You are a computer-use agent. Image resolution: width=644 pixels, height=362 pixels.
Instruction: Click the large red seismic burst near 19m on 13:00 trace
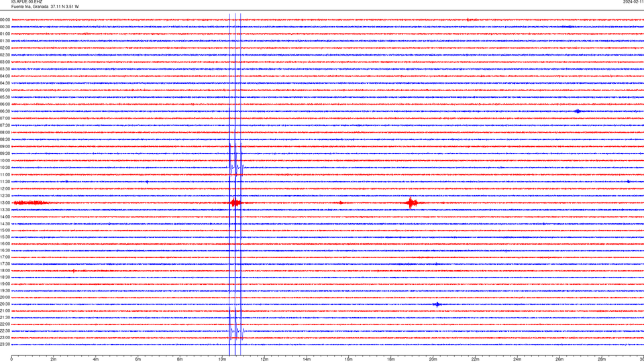pos(411,202)
